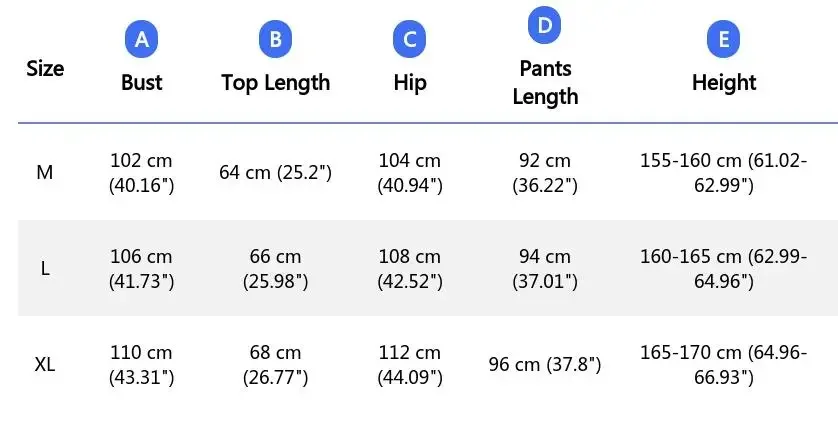Click the 64 cm top length cell
Viewport: 838px width, 446px height.
pyautogui.click(x=275, y=172)
